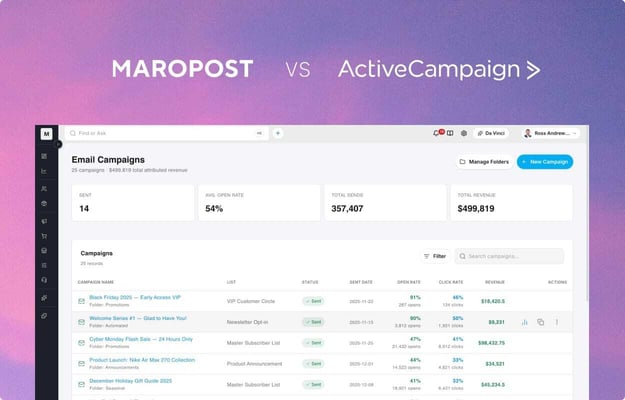Screen dimensions: 625x400
Task: Open the Cyber Monday Flash Sale campaign link
Action: point(141,339)
